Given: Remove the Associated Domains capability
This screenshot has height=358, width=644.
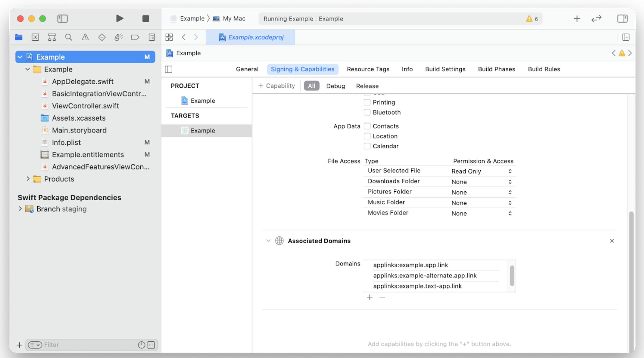Looking at the screenshot, I should 612,241.
